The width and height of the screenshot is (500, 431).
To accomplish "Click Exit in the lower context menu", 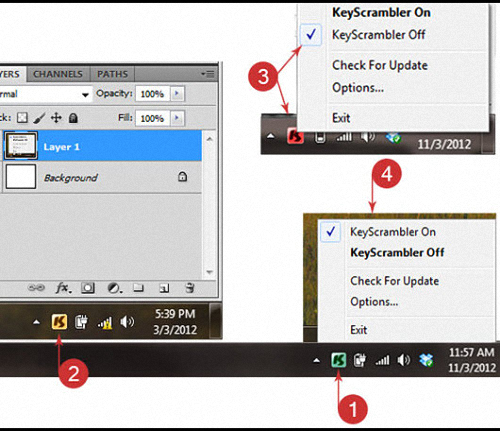I will coord(359,330).
